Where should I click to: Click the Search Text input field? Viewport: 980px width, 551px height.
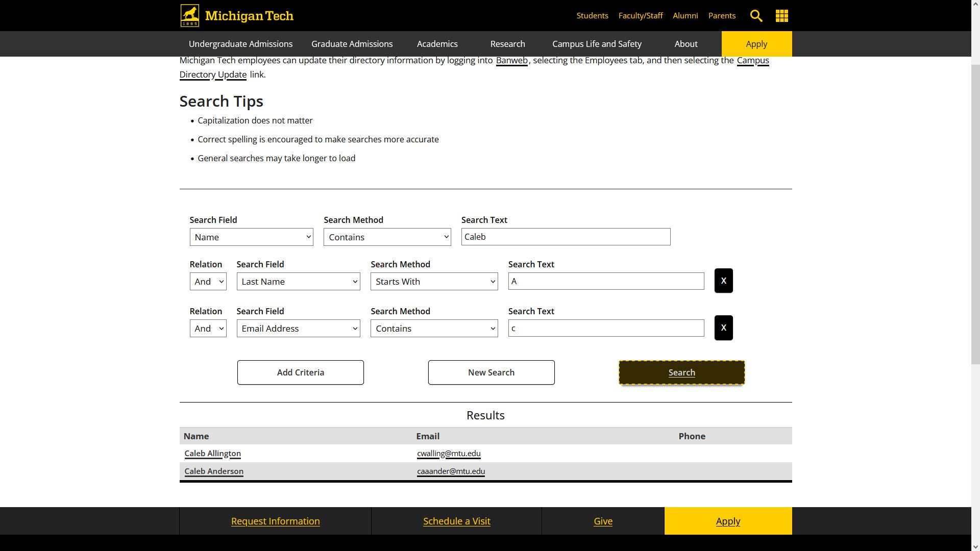pos(566,236)
